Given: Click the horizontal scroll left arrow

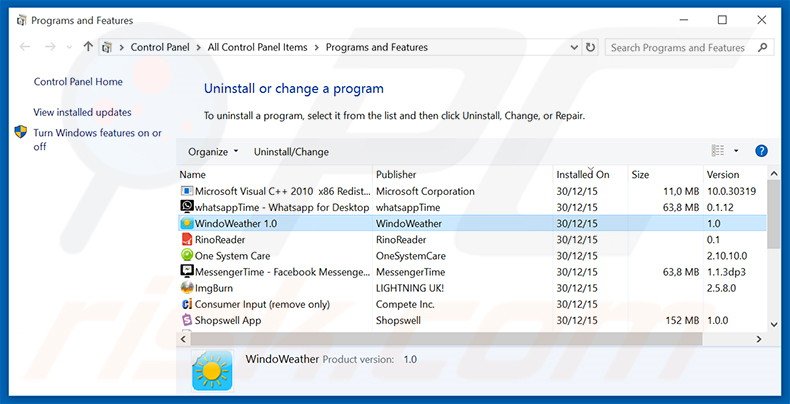Looking at the screenshot, I should pyautogui.click(x=183, y=339).
